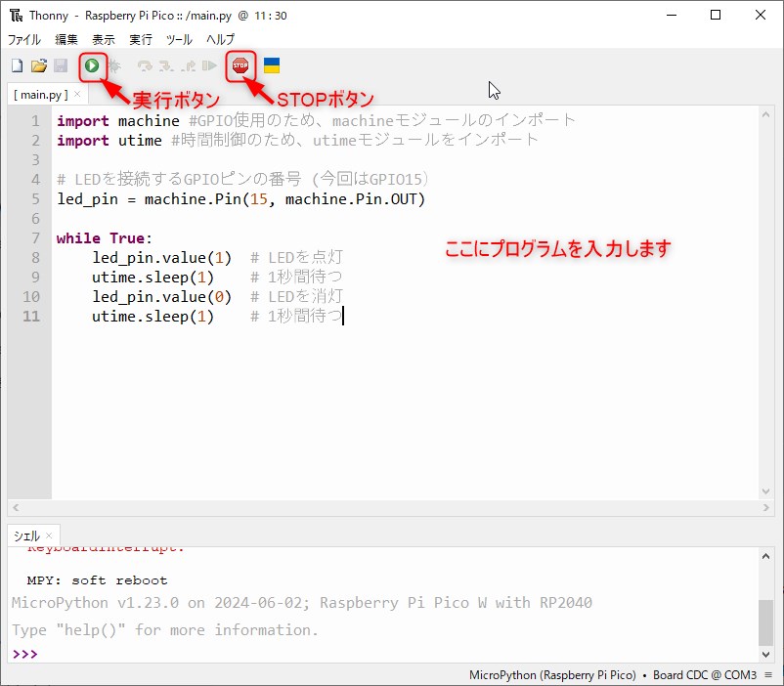The image size is (784, 686).
Task: Click the 'MPY: soft reboot' shell text
Action: pos(97,580)
